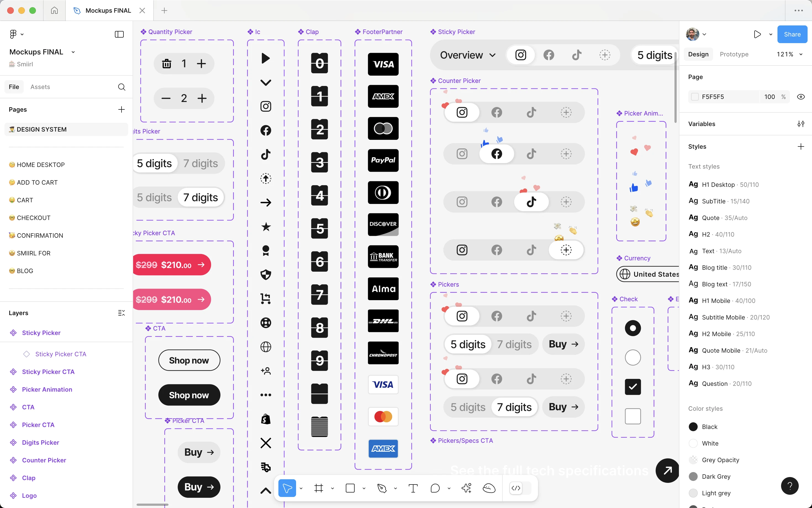Click the page opacity 100 field
Image resolution: width=812 pixels, height=508 pixels.
point(769,97)
